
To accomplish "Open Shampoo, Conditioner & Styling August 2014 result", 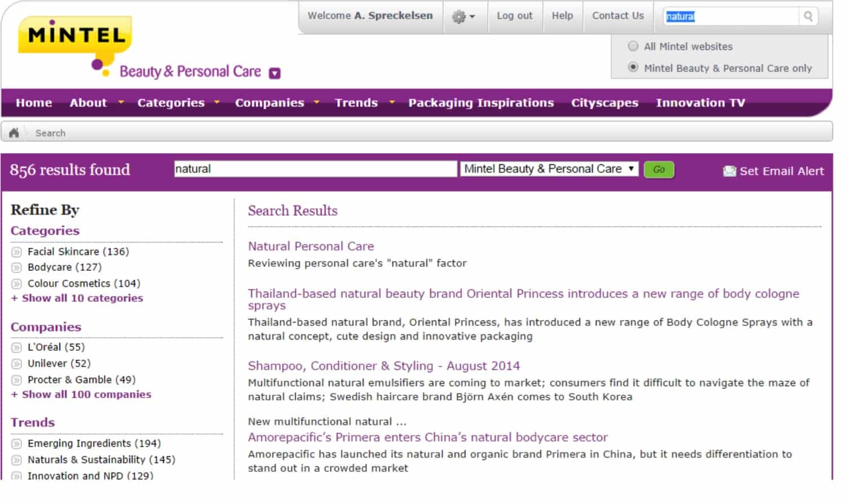I will (x=384, y=366).
